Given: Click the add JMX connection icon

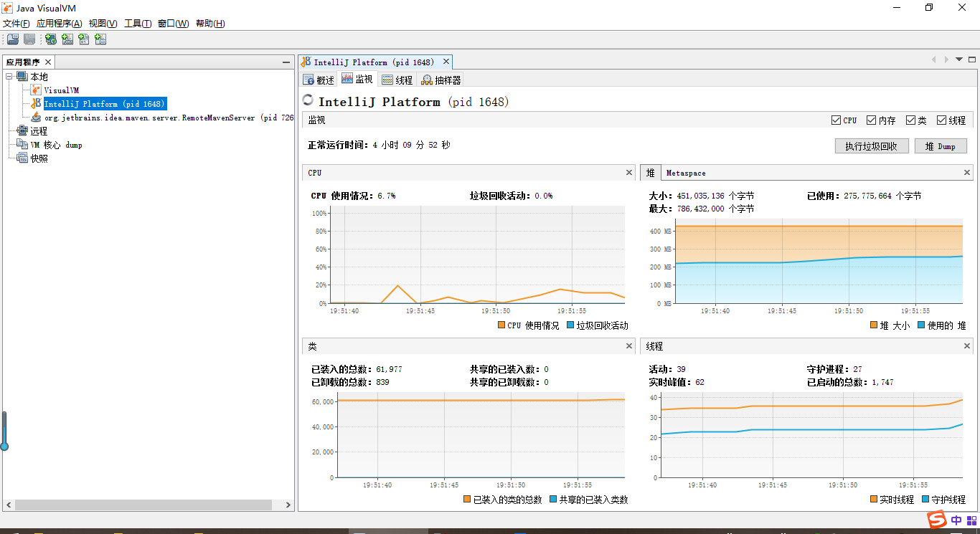Looking at the screenshot, I should tap(67, 39).
